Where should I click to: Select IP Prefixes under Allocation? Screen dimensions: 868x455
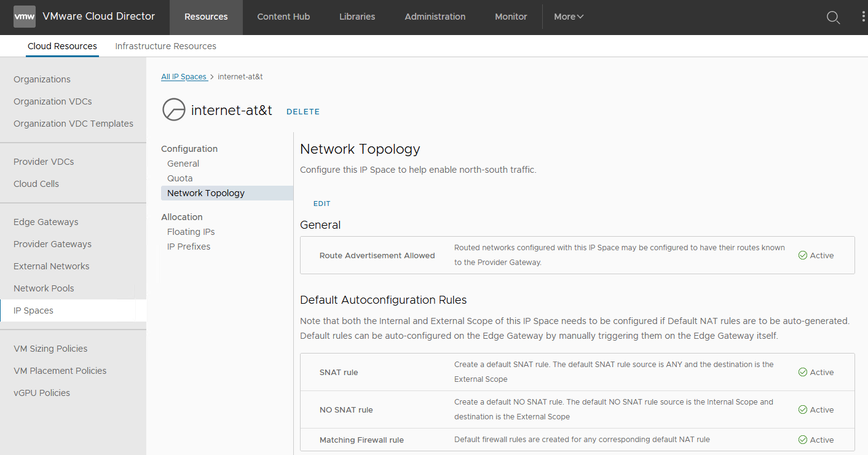pyautogui.click(x=189, y=247)
